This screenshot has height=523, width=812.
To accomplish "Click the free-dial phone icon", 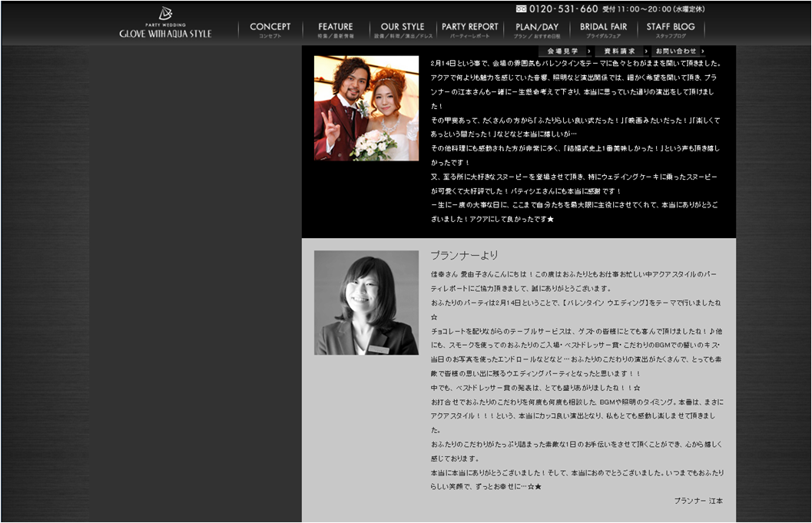I will click(x=522, y=9).
